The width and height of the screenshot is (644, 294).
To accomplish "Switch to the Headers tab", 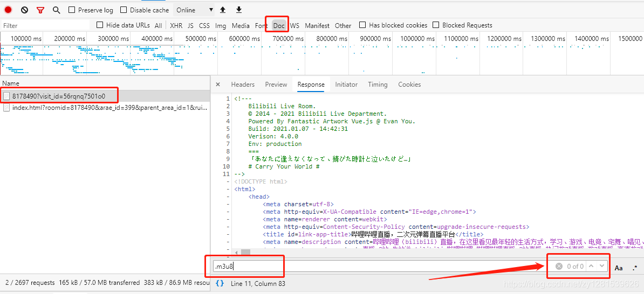I will click(243, 85).
